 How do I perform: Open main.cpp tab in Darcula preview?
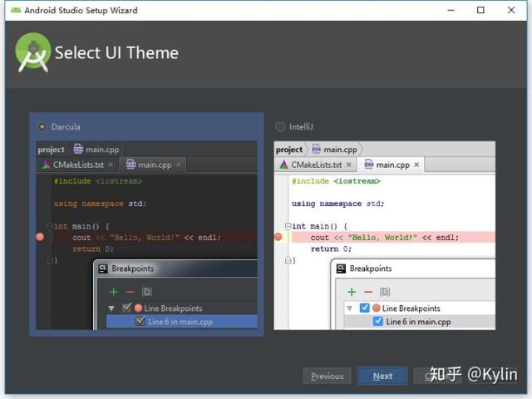pos(155,165)
